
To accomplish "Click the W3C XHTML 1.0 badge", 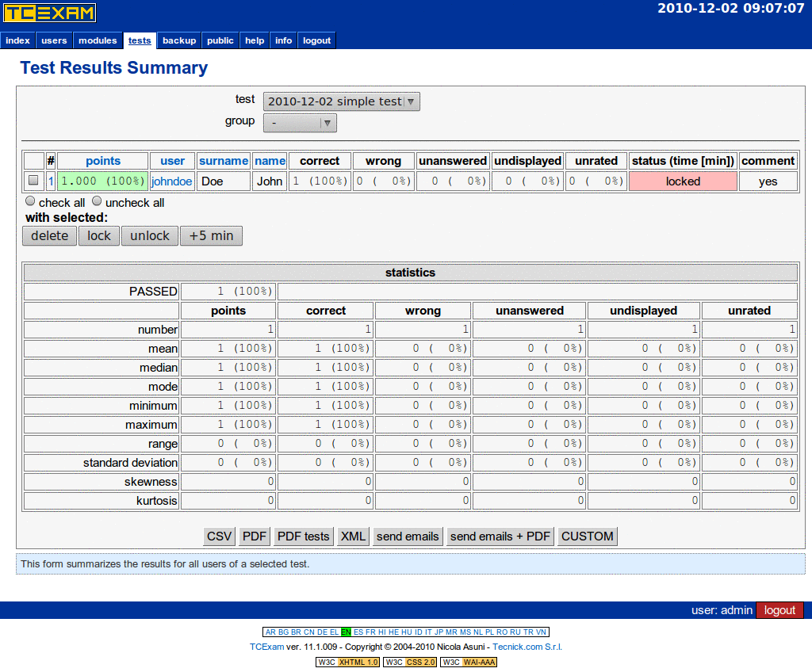I will [x=347, y=662].
